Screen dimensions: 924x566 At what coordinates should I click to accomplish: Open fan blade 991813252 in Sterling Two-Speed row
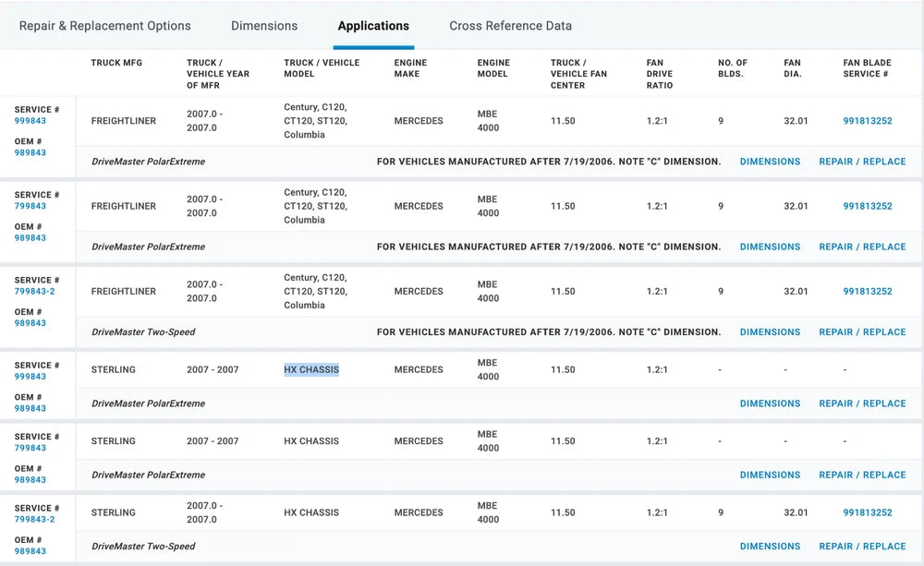click(x=867, y=512)
